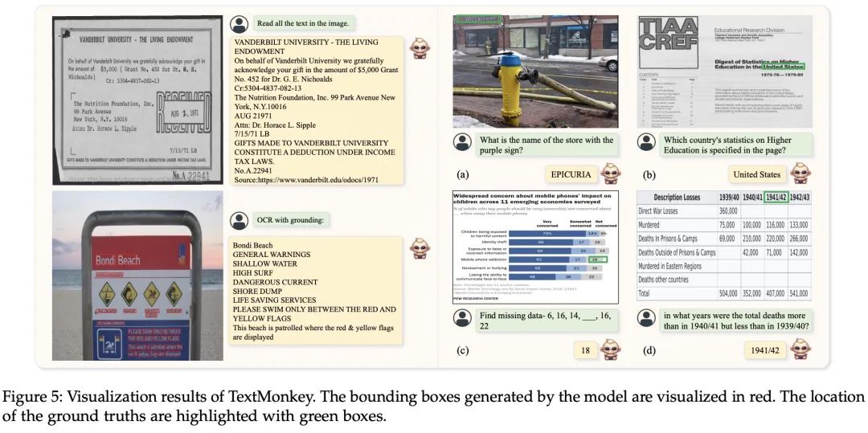868x433 pixels.
Task: Click the "(b)" subfigure label
Action: pyautogui.click(x=649, y=175)
